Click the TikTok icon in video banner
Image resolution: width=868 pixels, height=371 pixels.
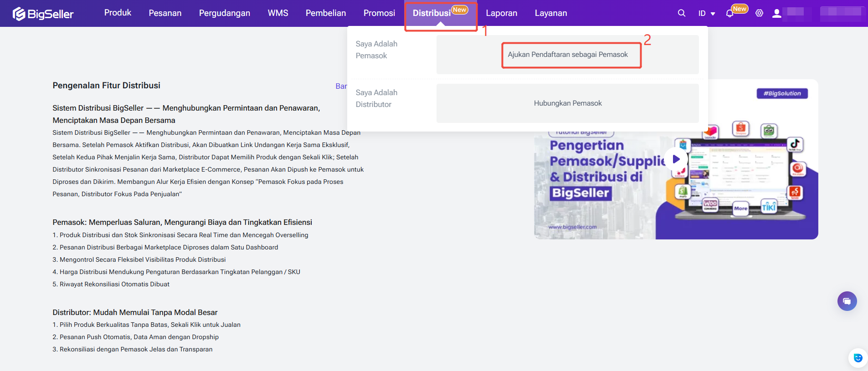point(795,144)
